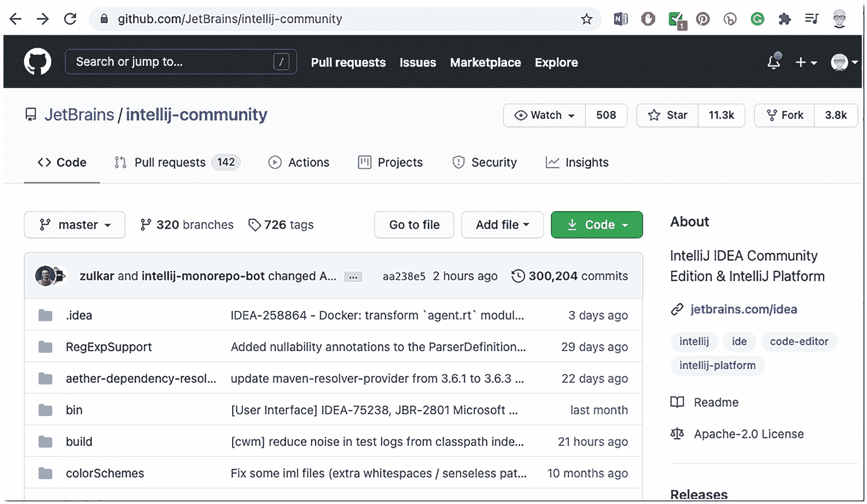Open the Extensions puzzle piece menu

(x=784, y=19)
